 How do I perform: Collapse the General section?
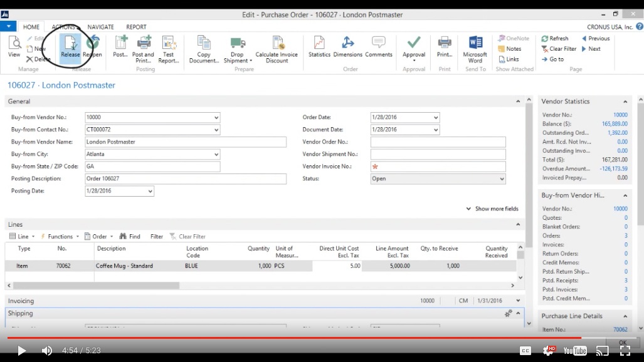coord(518,101)
